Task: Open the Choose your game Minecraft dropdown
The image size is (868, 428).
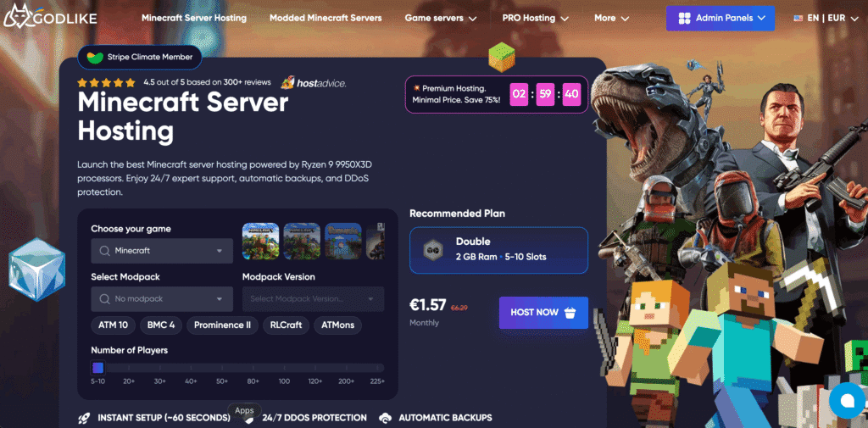Action: pyautogui.click(x=162, y=251)
